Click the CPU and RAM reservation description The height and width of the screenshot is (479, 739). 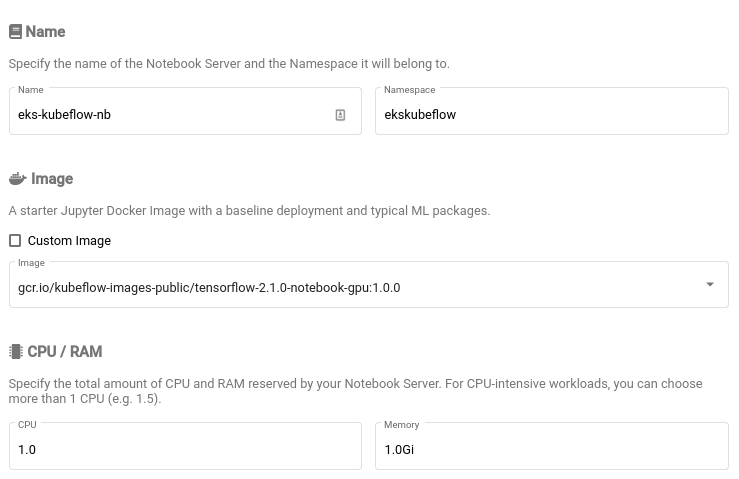[355, 391]
